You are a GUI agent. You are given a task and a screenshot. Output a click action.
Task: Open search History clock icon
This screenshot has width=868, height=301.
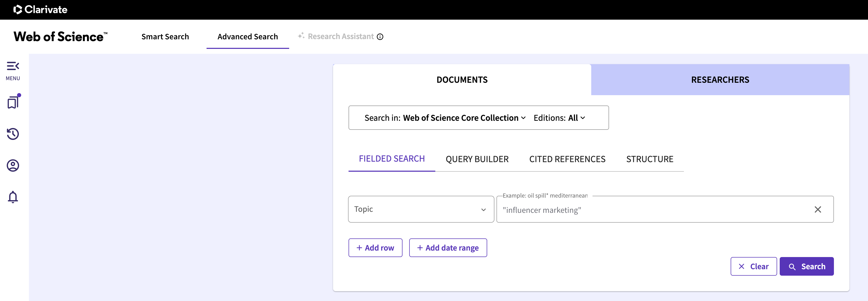tap(13, 134)
